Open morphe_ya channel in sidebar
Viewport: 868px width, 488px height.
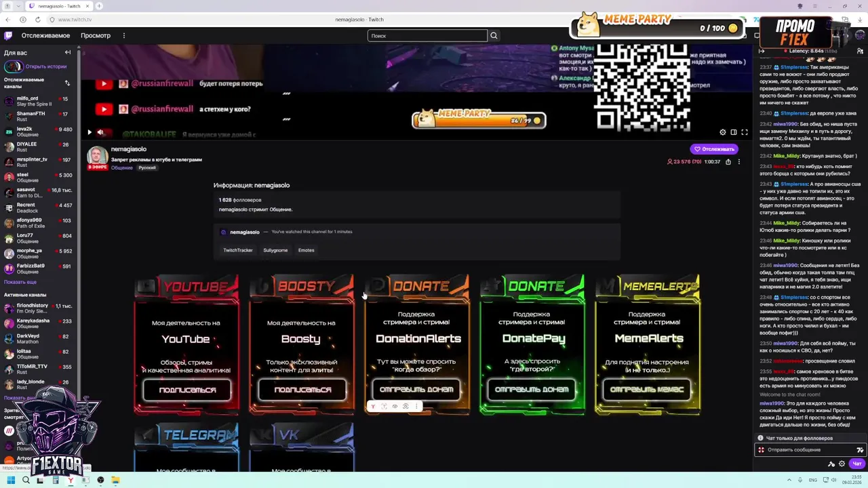[x=37, y=253]
